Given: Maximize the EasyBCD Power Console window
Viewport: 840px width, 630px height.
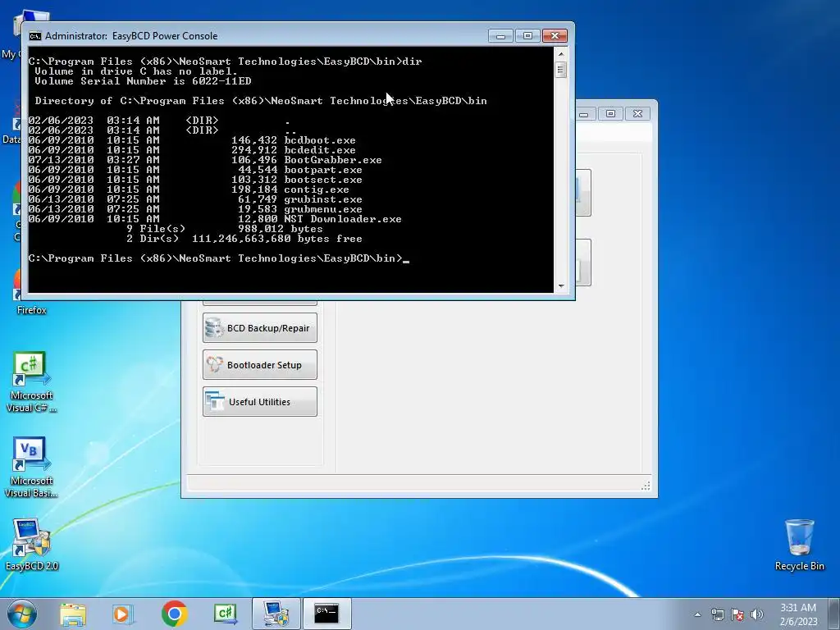Looking at the screenshot, I should click(x=527, y=36).
